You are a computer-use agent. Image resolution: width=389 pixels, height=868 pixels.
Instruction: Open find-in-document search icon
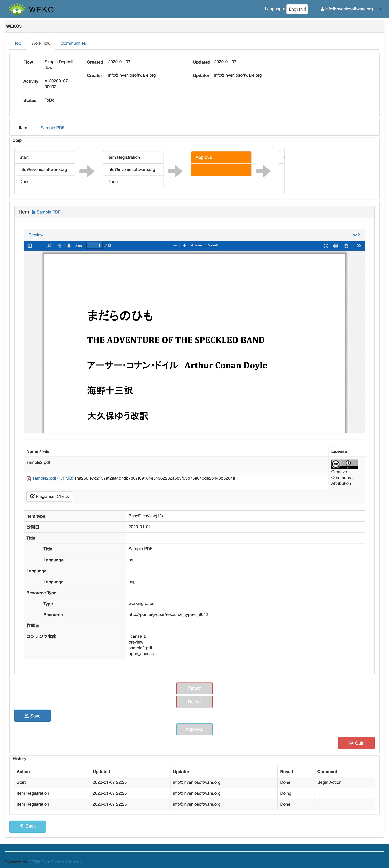pyautogui.click(x=50, y=246)
